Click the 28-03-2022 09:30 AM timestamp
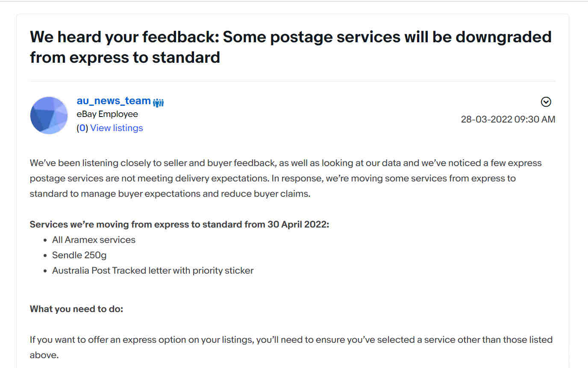This screenshot has height=368, width=588. [508, 119]
